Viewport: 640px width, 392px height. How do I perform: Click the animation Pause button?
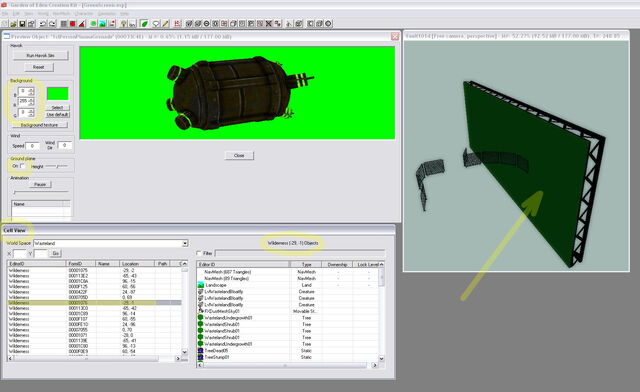pyautogui.click(x=40, y=185)
